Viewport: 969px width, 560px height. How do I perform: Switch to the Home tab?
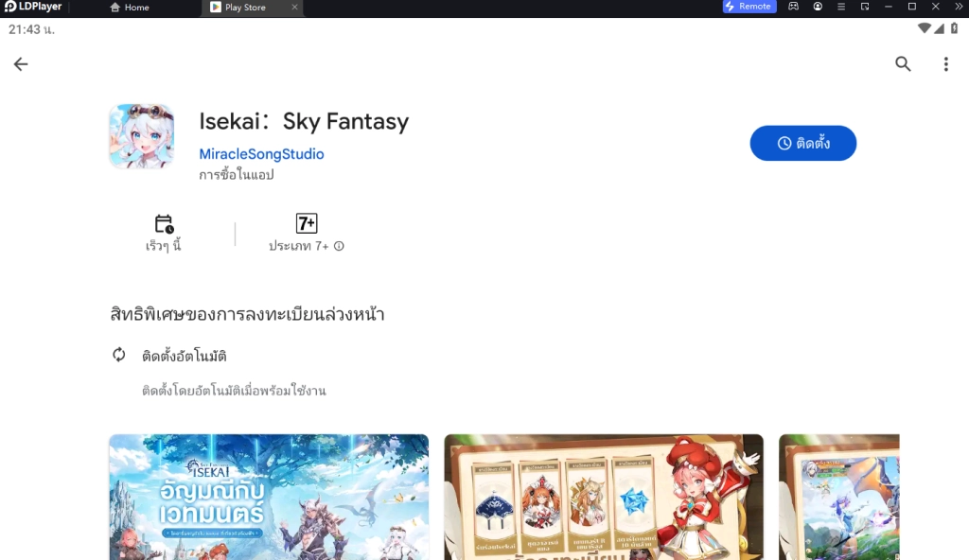(131, 8)
